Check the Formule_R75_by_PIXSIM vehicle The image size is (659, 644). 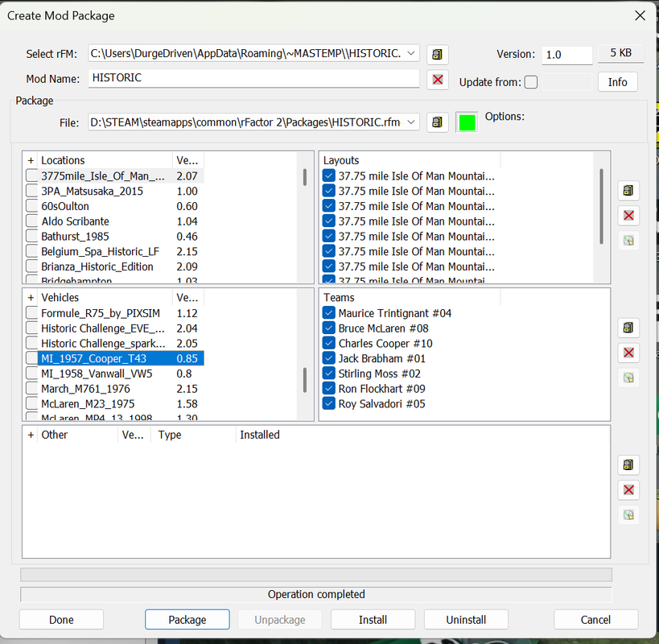(x=32, y=313)
